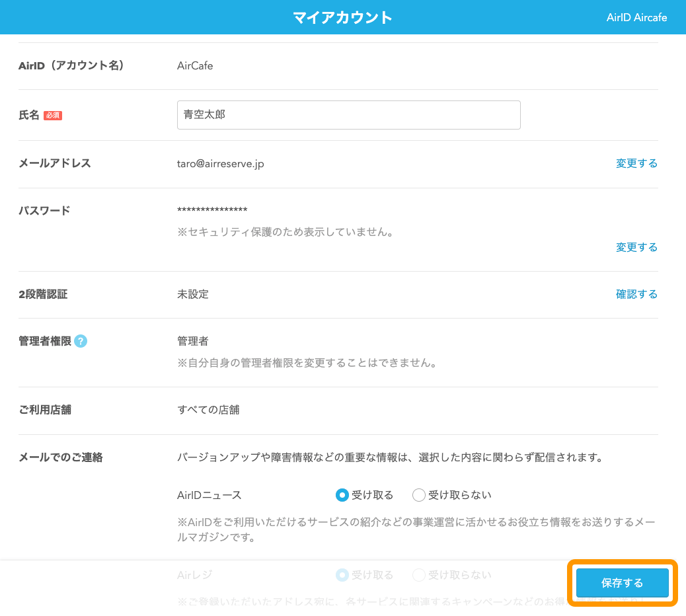Click the masked password asterisks
Viewport: 686px width, 616px height.
pyautogui.click(x=213, y=210)
